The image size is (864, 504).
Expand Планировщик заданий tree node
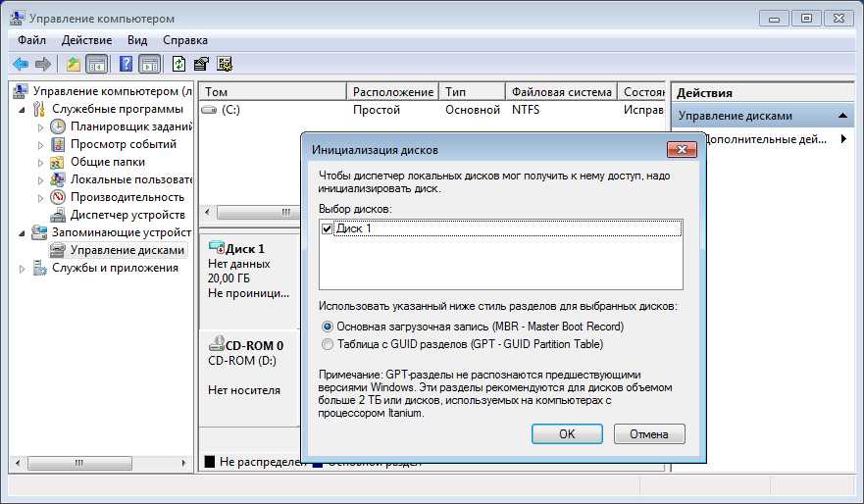click(40, 126)
